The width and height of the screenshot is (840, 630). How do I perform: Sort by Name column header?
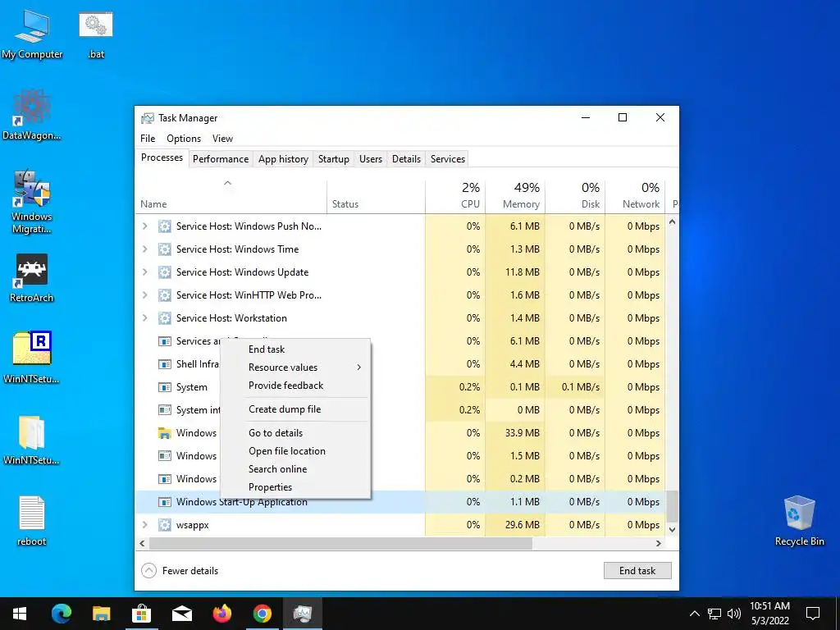tap(231, 195)
